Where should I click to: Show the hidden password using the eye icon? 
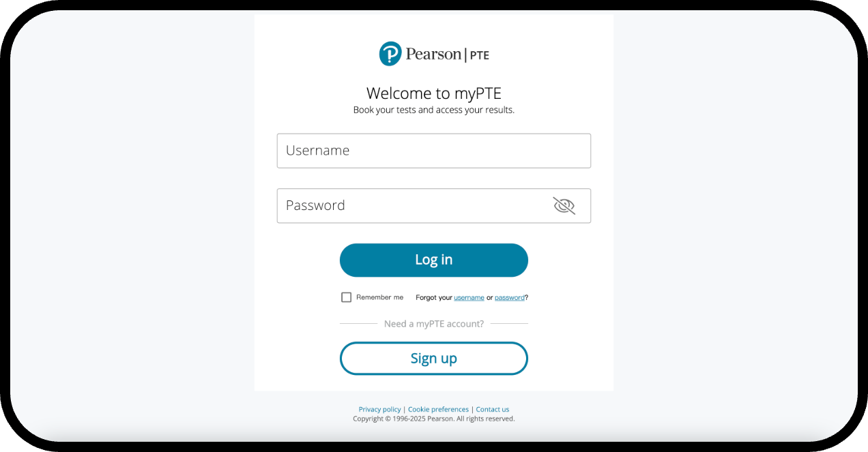564,205
